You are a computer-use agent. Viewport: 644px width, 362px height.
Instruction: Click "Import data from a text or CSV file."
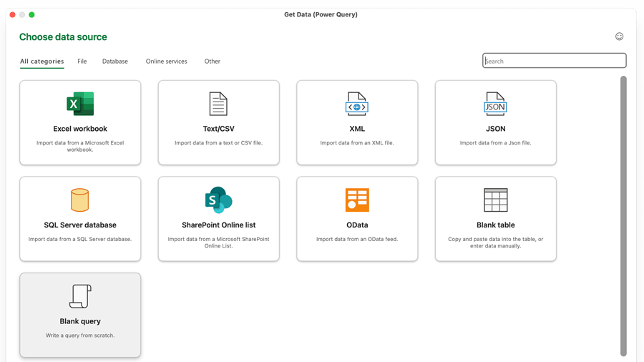click(218, 143)
